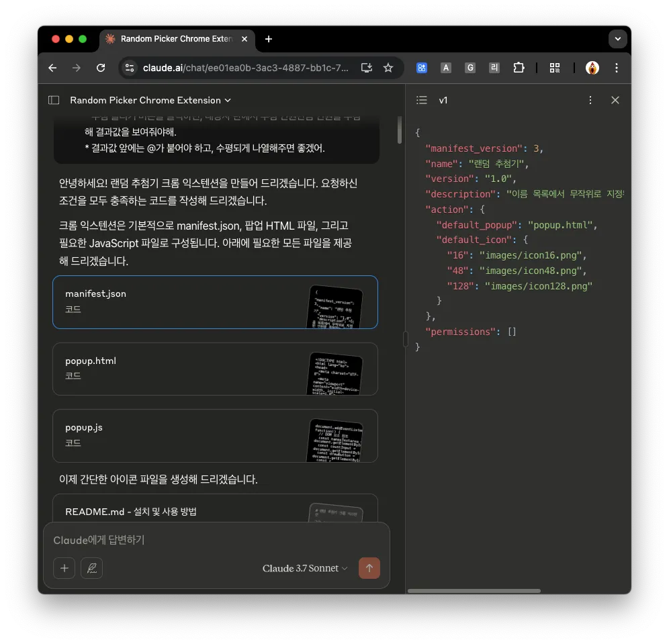Open the v1 version selector

click(443, 100)
